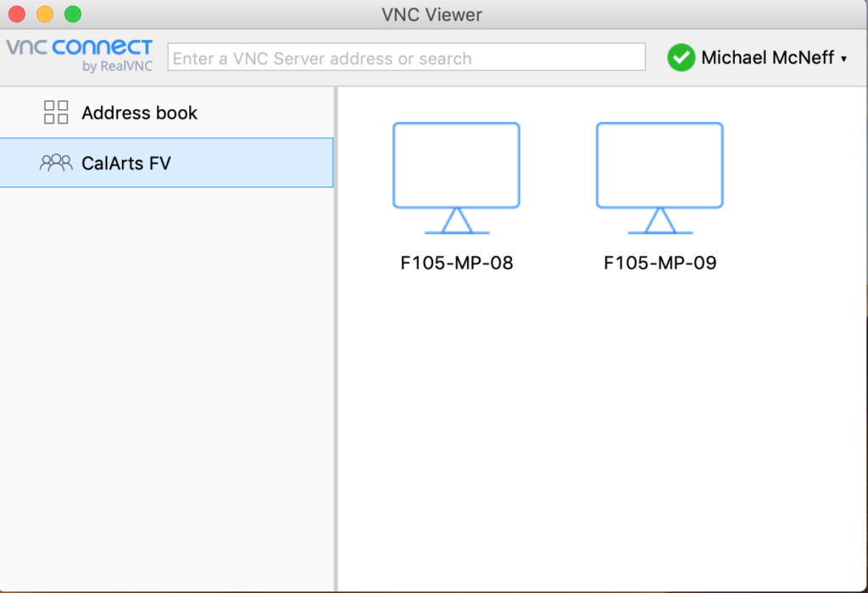Click empty space in the computers pane
868x593 pixels.
tap(602, 431)
